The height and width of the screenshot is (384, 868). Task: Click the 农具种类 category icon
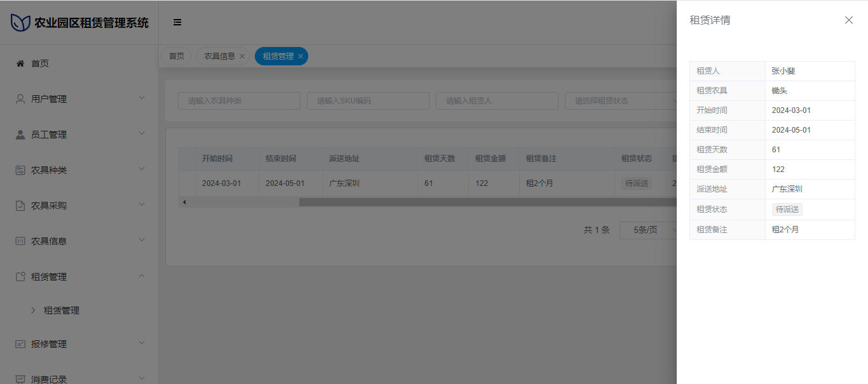pos(20,170)
